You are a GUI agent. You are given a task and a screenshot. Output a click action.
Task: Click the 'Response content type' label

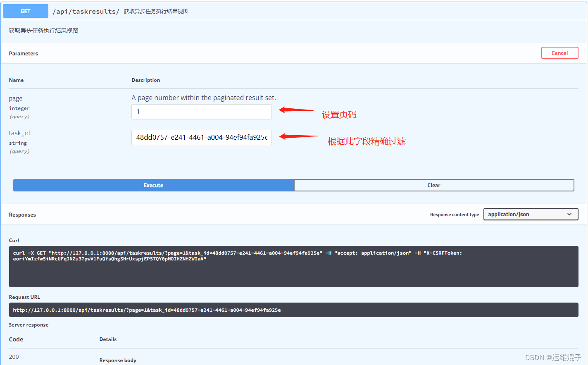click(455, 215)
